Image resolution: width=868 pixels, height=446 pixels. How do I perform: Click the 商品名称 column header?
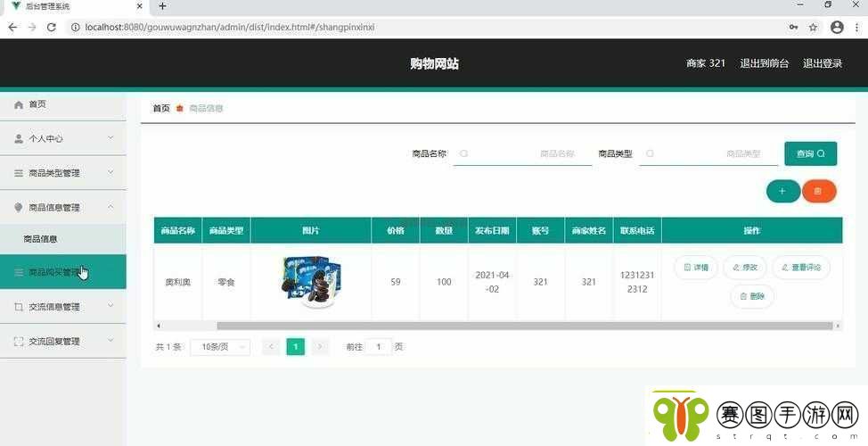(x=177, y=230)
